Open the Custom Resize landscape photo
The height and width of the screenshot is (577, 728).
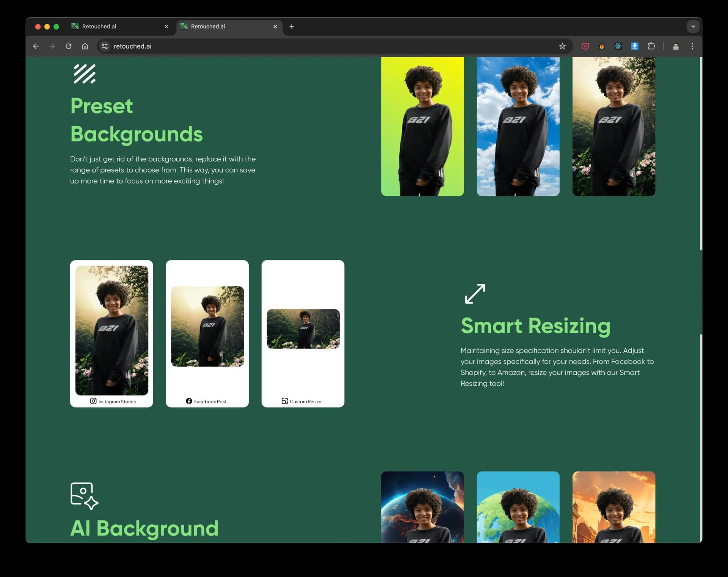click(x=303, y=329)
